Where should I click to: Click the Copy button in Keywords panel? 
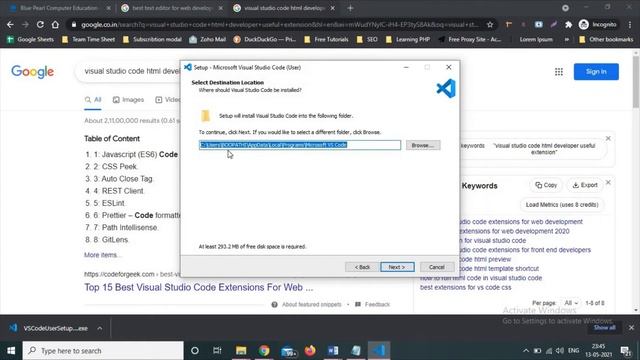coord(546,185)
